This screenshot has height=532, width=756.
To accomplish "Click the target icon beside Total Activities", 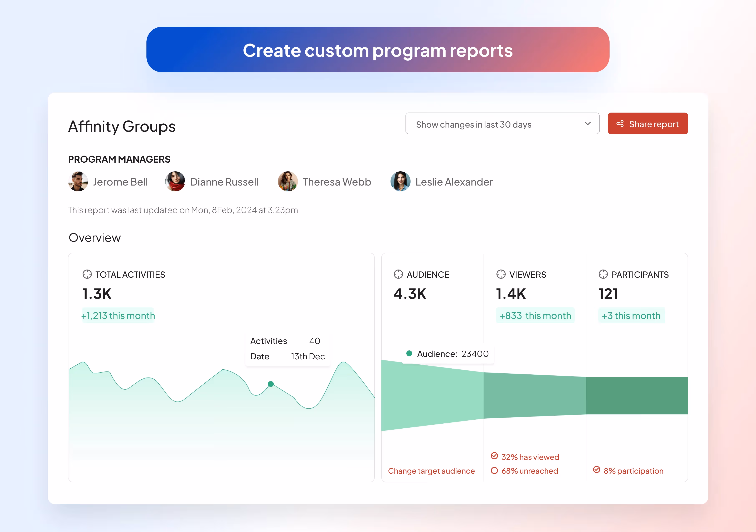I will (87, 274).
